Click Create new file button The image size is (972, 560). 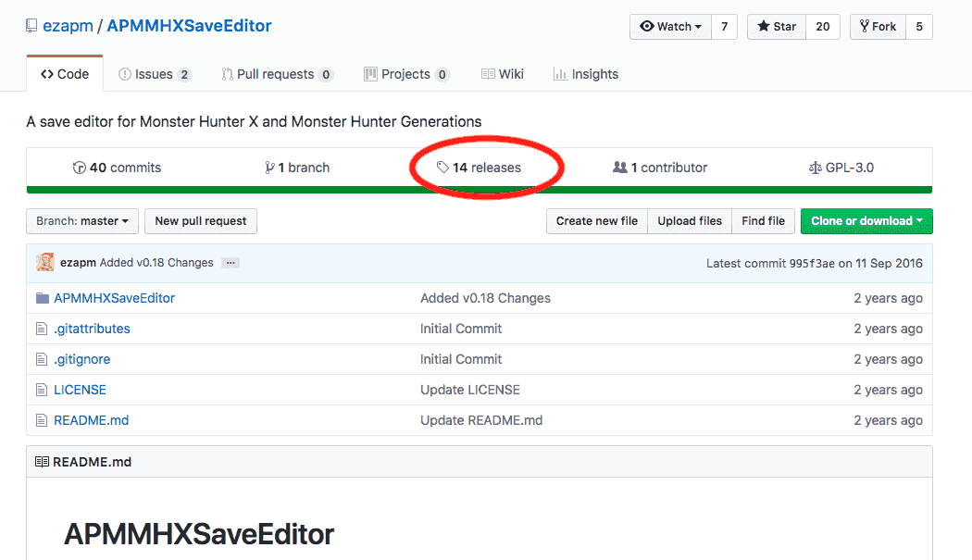[597, 221]
